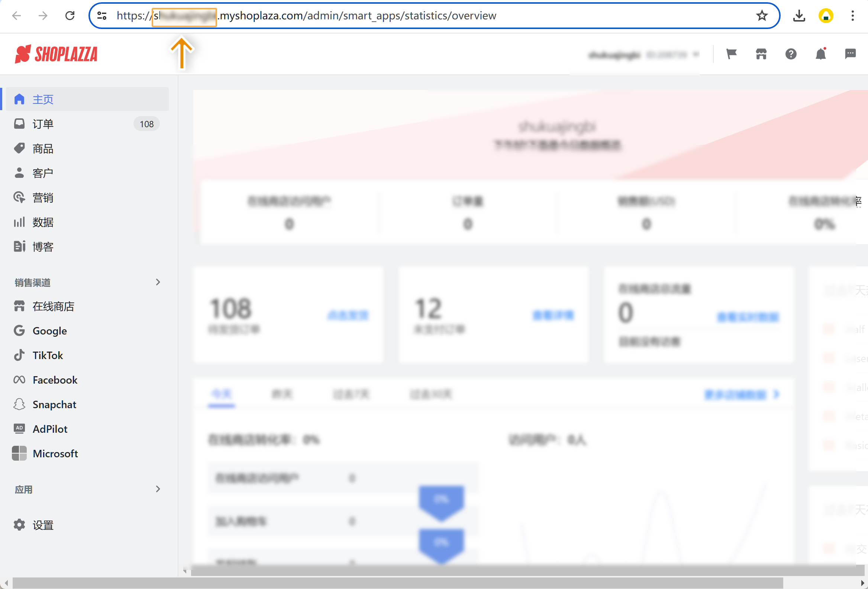The width and height of the screenshot is (868, 589).
Task: Open Google channel in sidebar
Action: tap(49, 331)
